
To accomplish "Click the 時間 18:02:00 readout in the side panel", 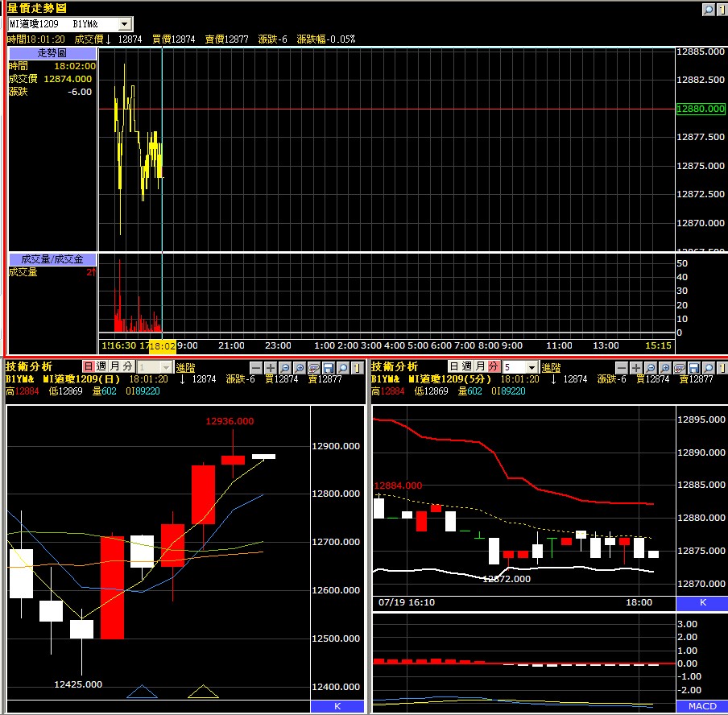I will (x=52, y=66).
